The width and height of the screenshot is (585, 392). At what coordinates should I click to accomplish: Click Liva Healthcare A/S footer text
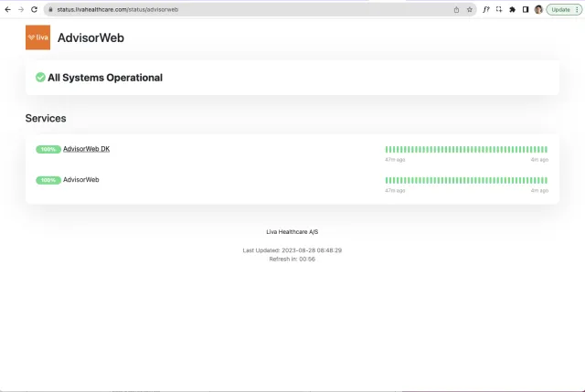pyautogui.click(x=292, y=231)
